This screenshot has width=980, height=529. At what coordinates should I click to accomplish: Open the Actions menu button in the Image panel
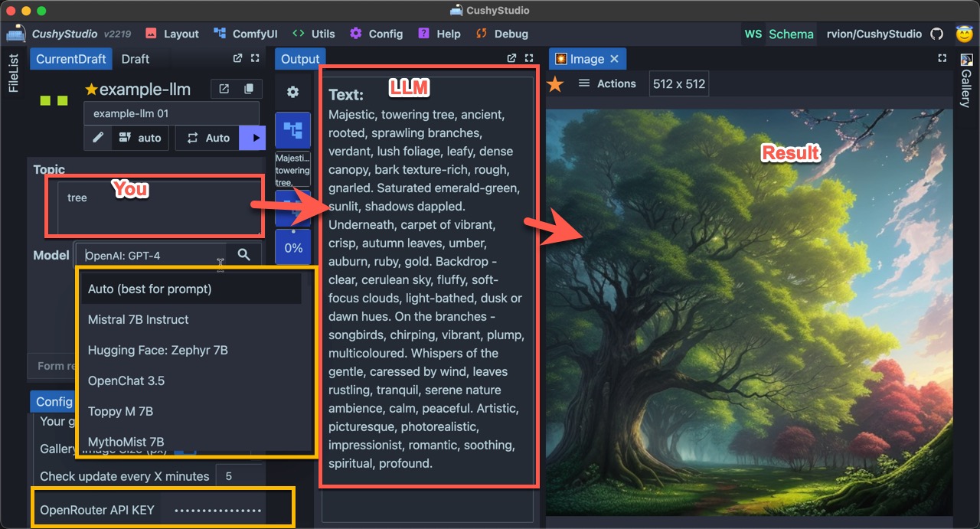[x=606, y=83]
